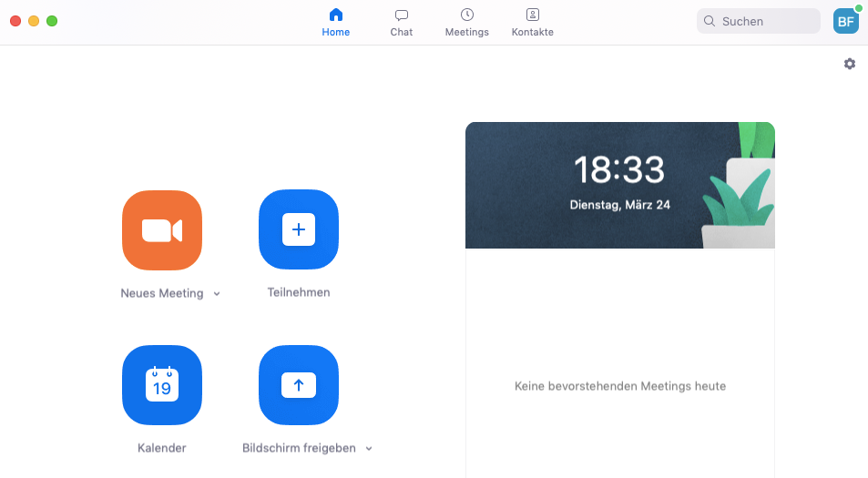Switch to the Home tab
This screenshot has width=868, height=478.
click(x=335, y=23)
